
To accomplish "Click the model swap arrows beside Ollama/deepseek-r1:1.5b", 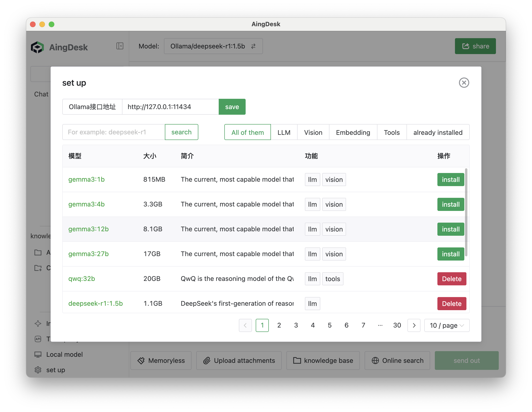I will click(254, 46).
